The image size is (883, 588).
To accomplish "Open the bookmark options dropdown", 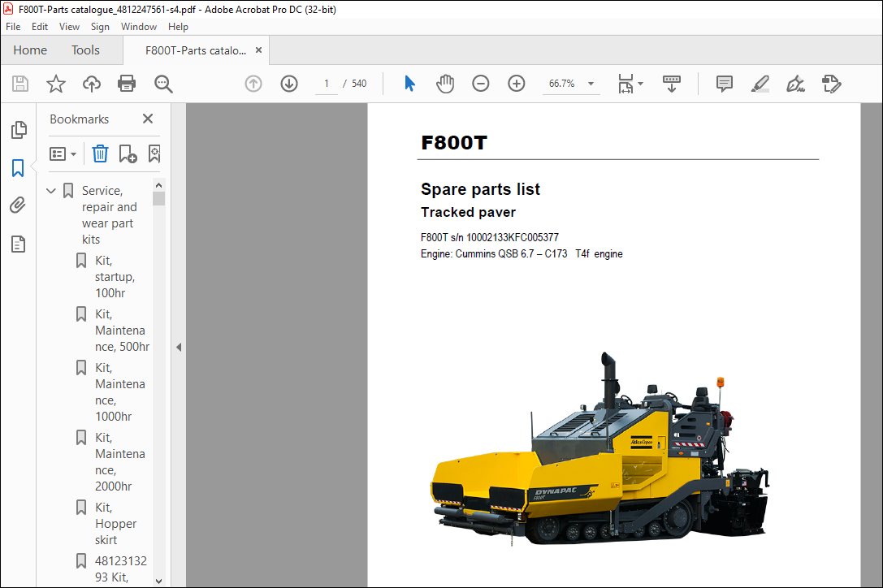I will (x=63, y=153).
